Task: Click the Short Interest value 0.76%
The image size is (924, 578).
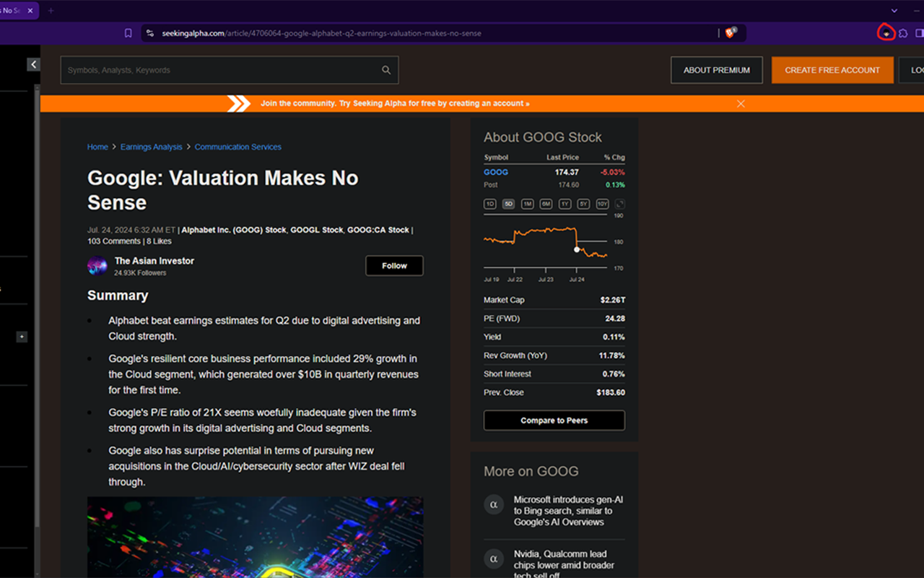Action: click(614, 374)
